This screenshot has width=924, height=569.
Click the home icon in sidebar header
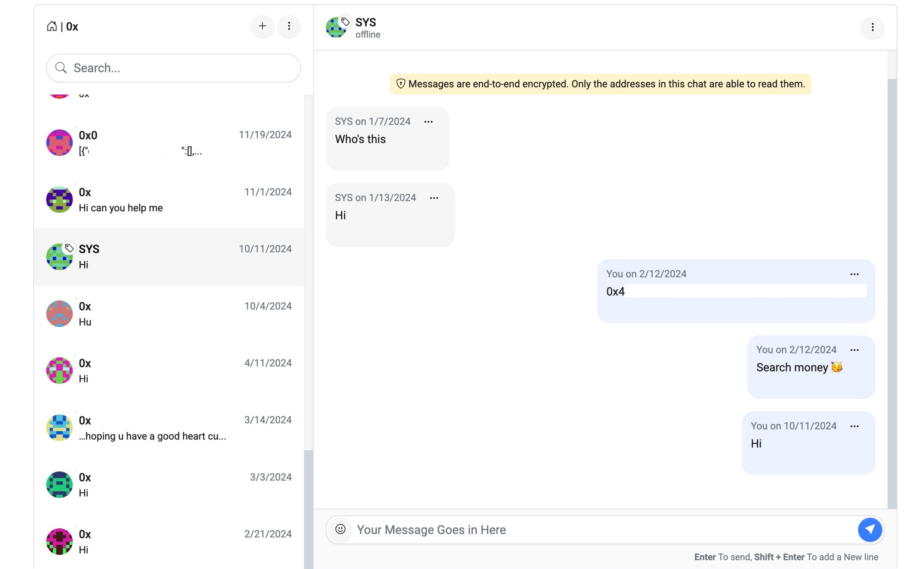click(x=52, y=26)
